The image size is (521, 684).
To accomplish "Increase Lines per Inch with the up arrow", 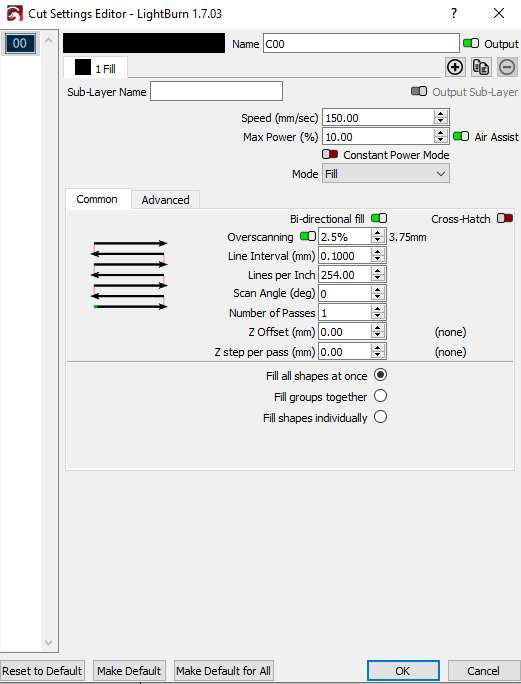I will [x=377, y=271].
